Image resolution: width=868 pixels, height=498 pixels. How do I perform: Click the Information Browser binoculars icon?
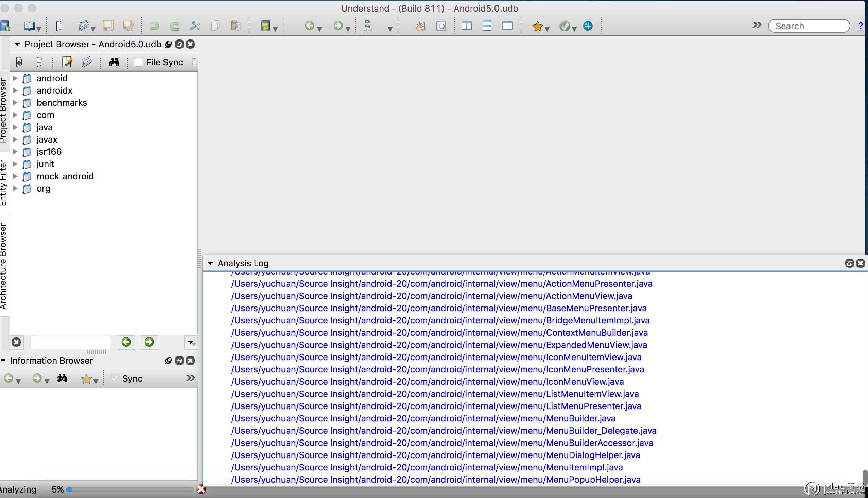pos(62,378)
